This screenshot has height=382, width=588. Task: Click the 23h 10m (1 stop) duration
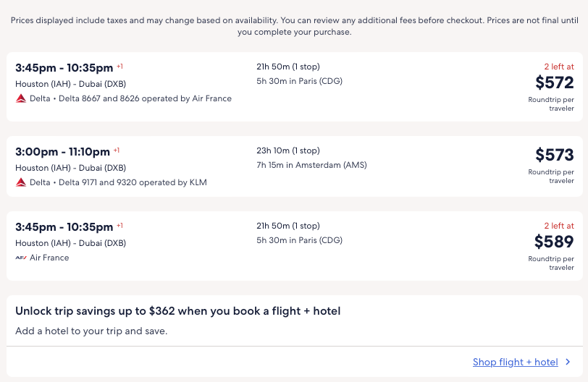point(287,150)
